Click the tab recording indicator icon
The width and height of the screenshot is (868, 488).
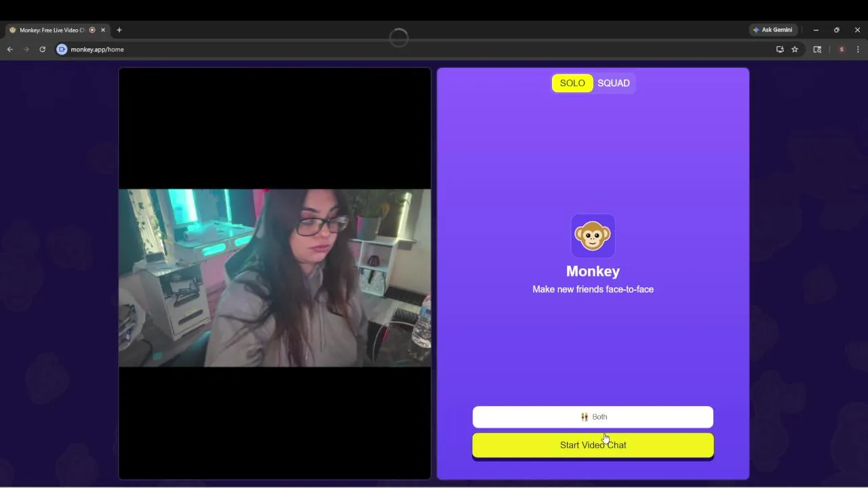tap(92, 30)
